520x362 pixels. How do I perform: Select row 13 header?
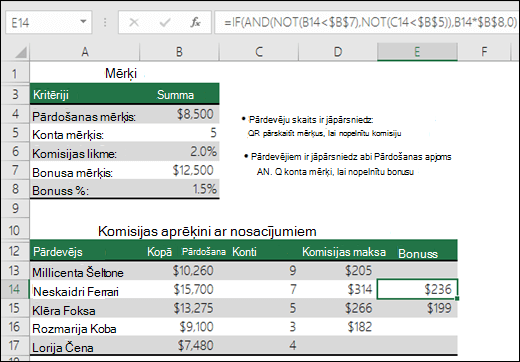(15, 270)
